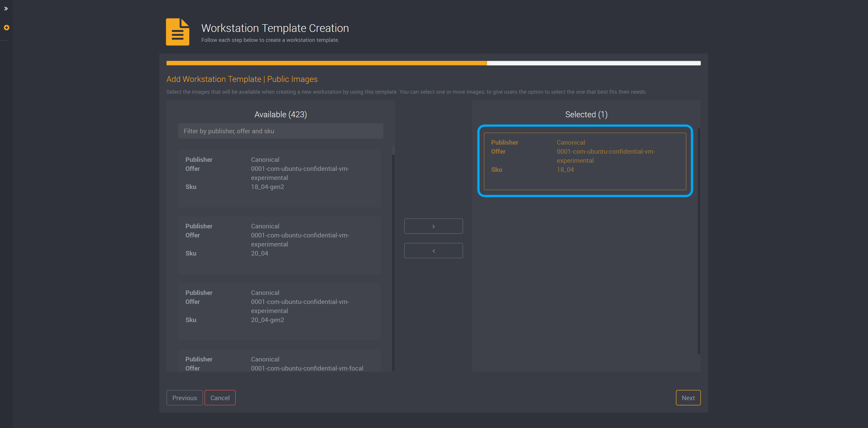
Task: Click the orange plus circle sidebar icon
Action: click(x=6, y=28)
